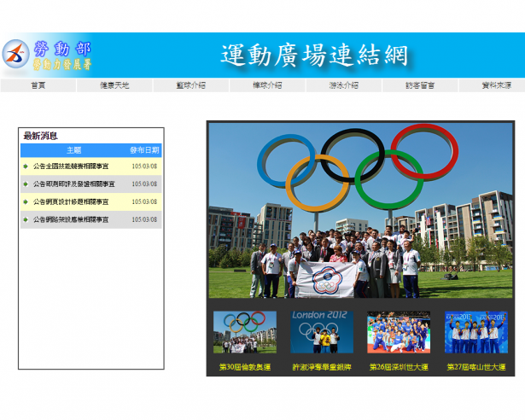Select the 第26屆深圳世大運 team thumbnail

[x=399, y=332]
